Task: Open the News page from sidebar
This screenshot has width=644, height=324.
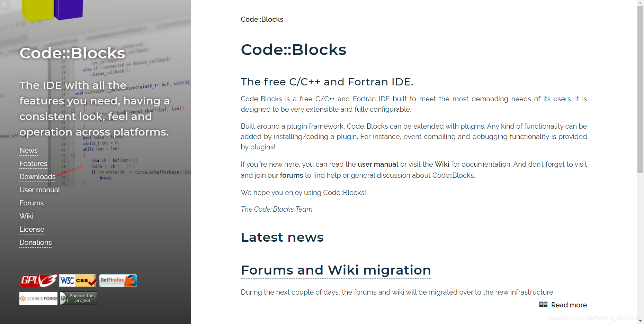Action: click(x=28, y=150)
